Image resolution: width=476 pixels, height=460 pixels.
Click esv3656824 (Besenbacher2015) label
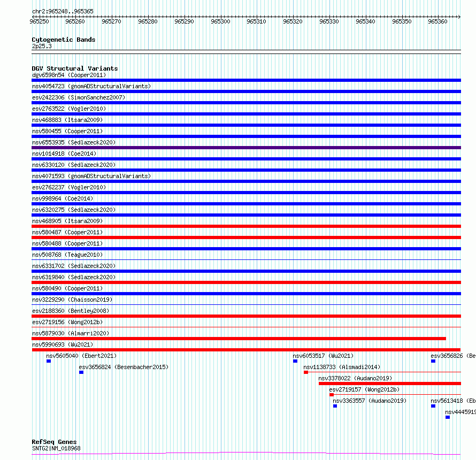pyautogui.click(x=124, y=367)
